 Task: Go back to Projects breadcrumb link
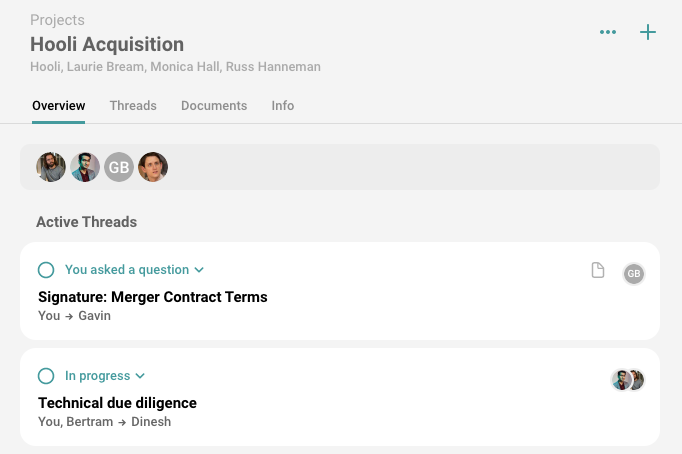(57, 20)
